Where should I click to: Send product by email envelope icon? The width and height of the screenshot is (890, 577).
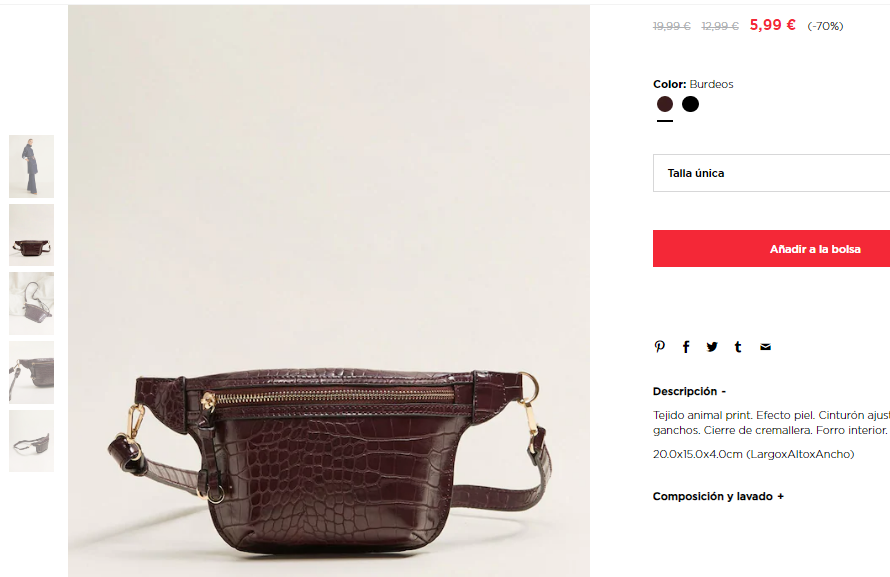[765, 347]
